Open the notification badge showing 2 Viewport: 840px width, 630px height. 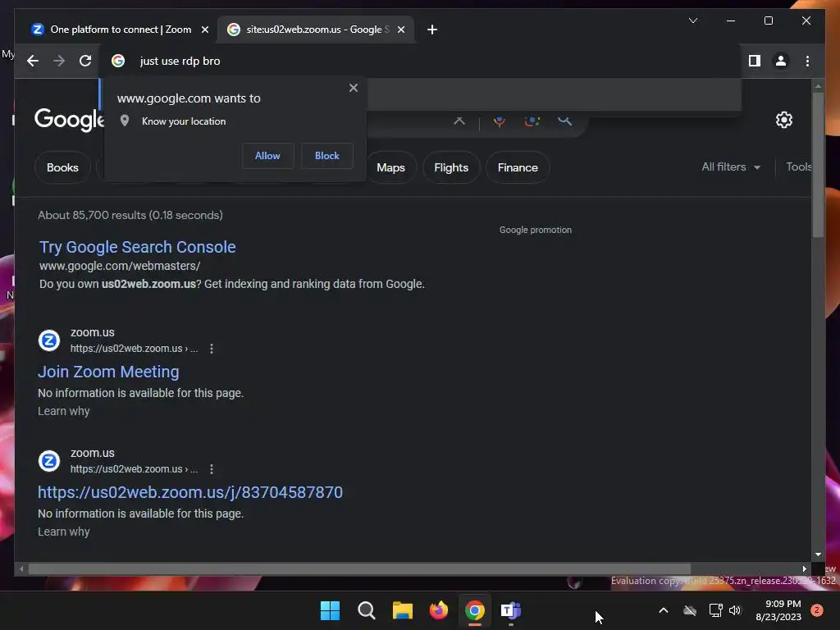point(817,610)
